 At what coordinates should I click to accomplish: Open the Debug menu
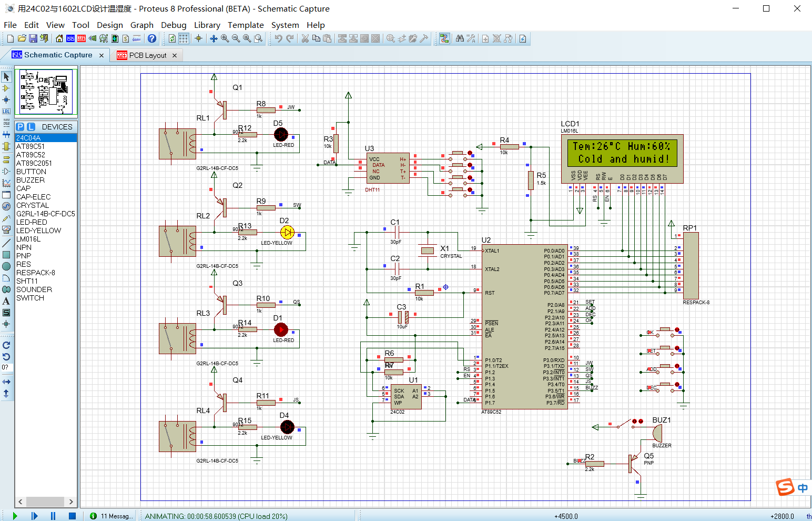click(x=174, y=25)
